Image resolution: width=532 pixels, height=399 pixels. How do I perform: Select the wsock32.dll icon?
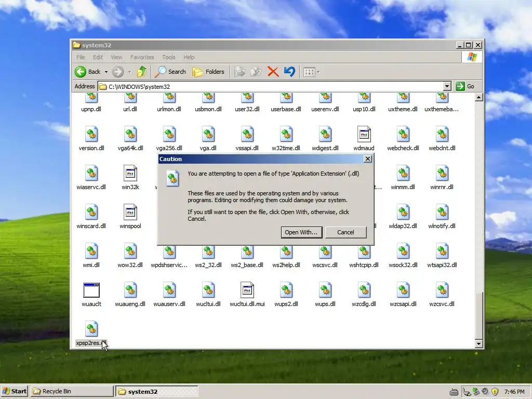click(x=403, y=251)
